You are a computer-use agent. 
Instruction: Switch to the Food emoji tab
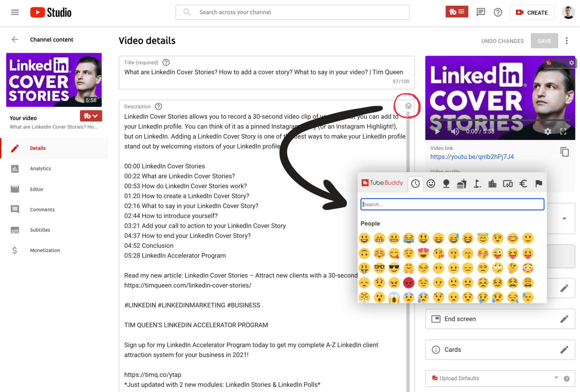coord(462,184)
